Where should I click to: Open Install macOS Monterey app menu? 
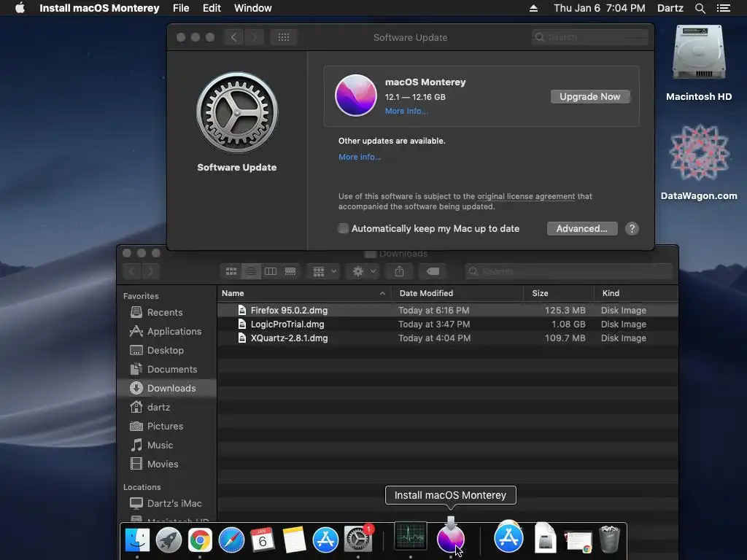[x=99, y=8]
